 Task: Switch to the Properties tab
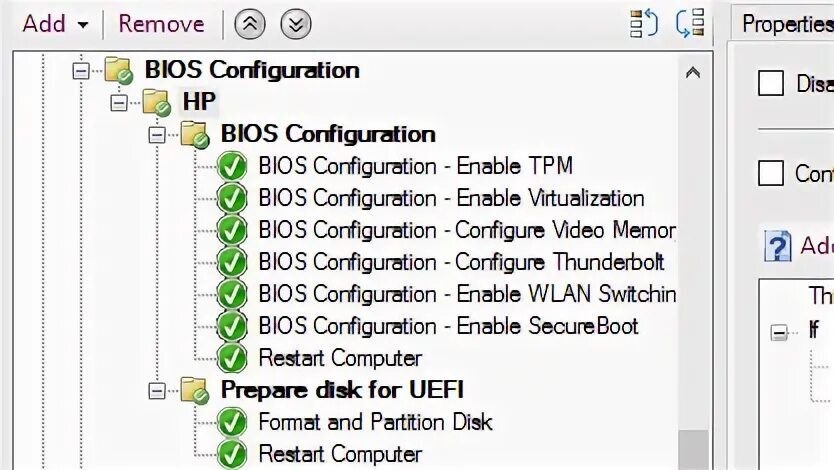(787, 24)
